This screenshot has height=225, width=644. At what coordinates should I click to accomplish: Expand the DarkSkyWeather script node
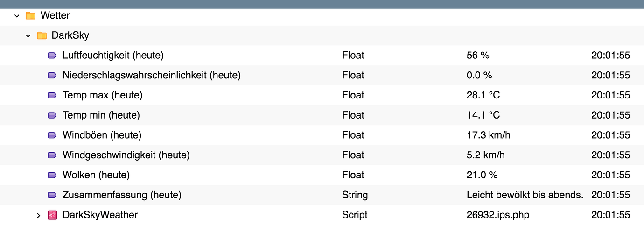point(39,215)
